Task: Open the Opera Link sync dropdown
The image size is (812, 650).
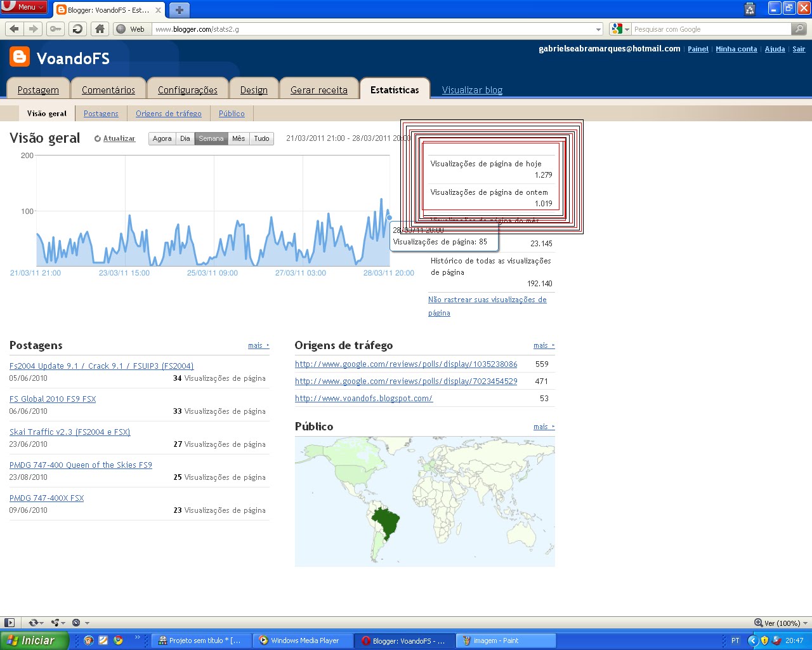Action: [x=37, y=623]
